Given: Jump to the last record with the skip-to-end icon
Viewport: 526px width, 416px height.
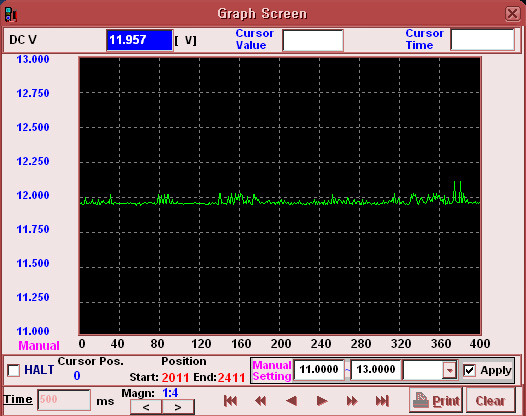Looking at the screenshot, I should tap(382, 401).
